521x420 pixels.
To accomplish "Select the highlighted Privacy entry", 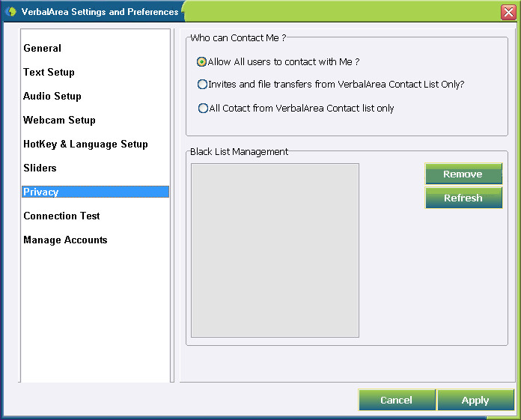I will point(95,192).
